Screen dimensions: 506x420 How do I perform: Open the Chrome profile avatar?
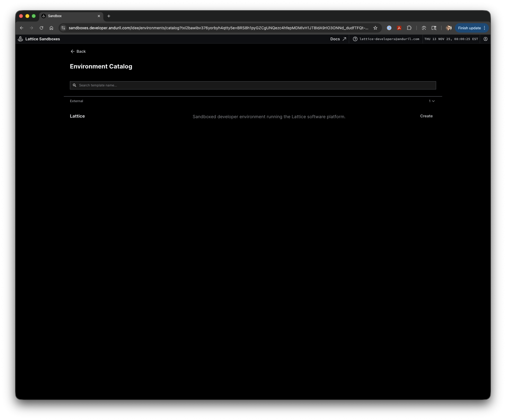coord(449,28)
